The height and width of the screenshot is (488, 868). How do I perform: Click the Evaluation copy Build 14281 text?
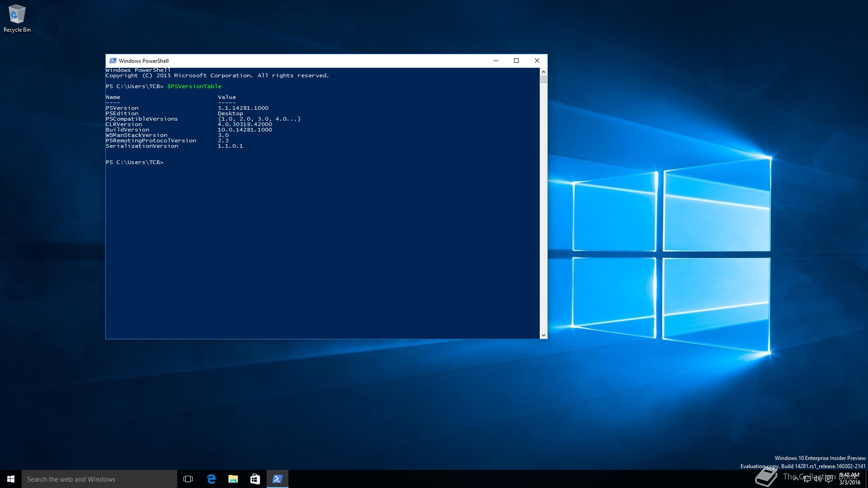803,466
